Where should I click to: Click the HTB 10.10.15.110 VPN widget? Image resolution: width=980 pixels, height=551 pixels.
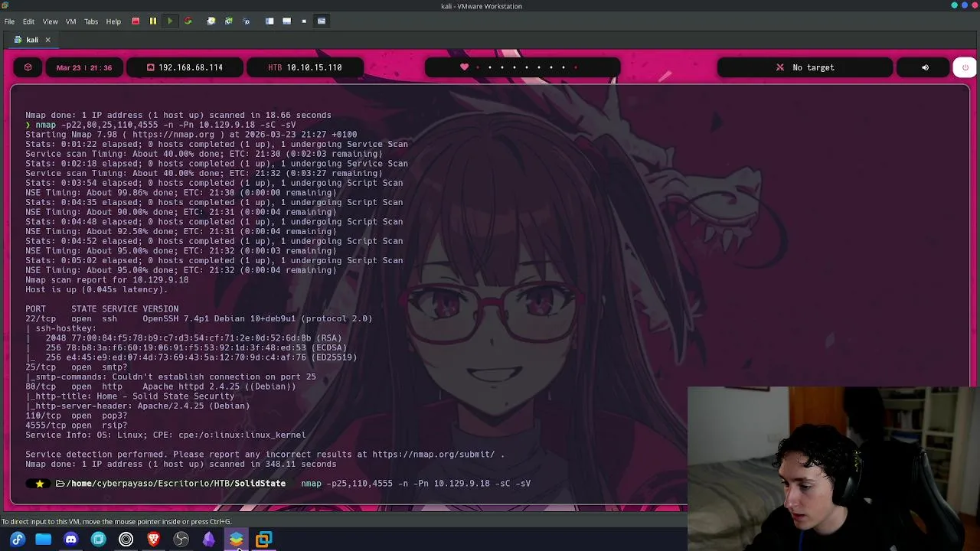tap(305, 67)
